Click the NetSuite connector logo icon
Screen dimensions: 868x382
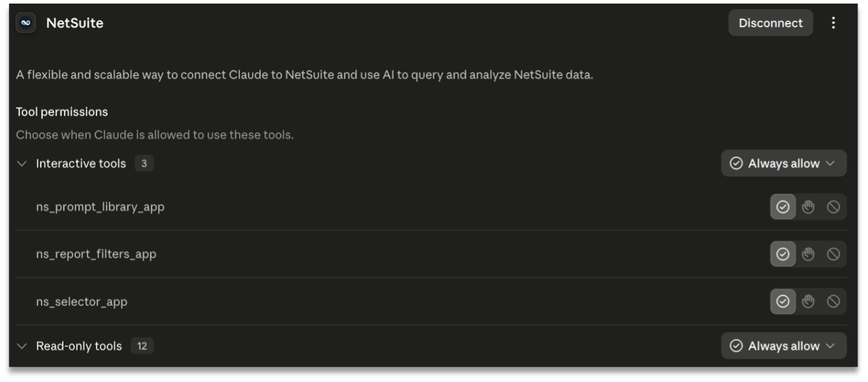[26, 23]
